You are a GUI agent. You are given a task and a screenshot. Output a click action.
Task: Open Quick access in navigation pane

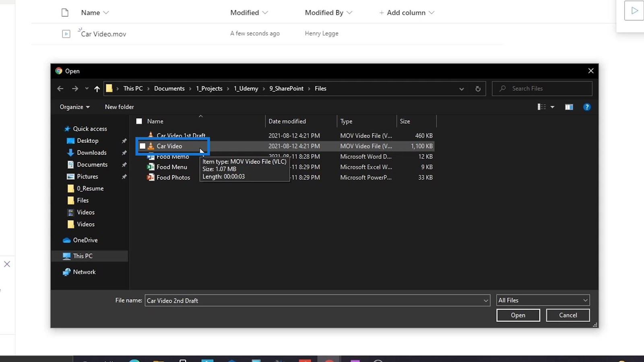(x=90, y=129)
